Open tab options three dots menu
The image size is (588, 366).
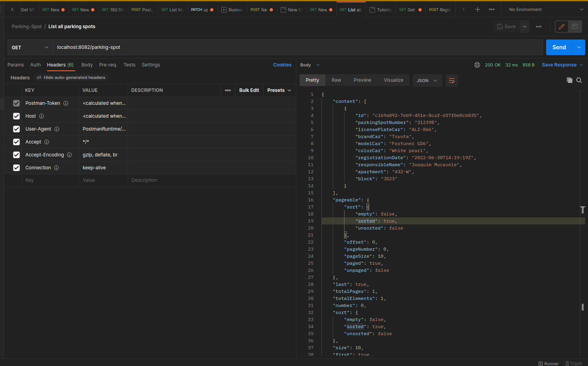pyautogui.click(x=492, y=9)
